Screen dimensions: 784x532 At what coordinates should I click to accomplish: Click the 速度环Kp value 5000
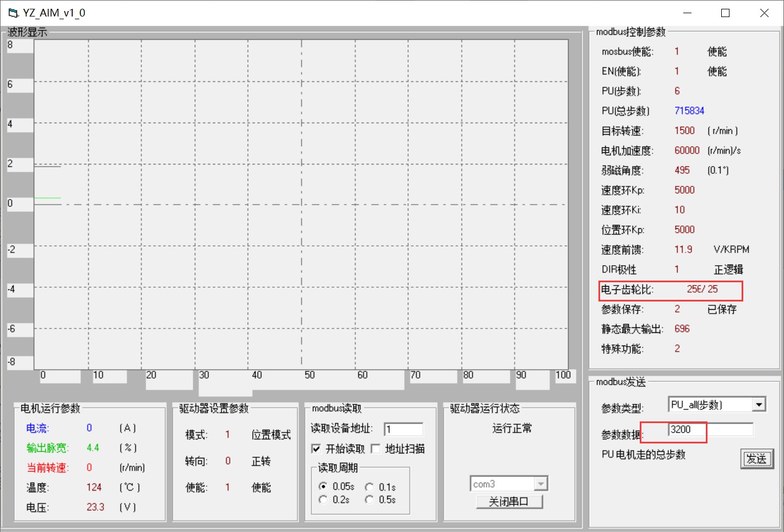684,190
